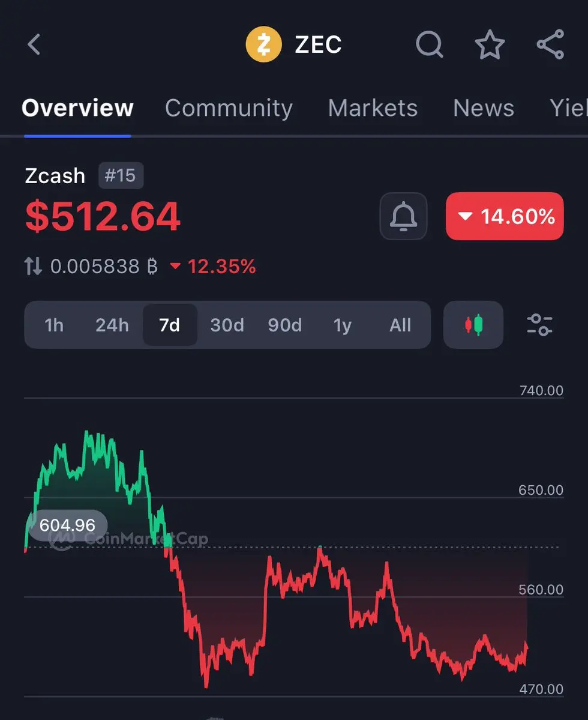The height and width of the screenshot is (720, 588).
Task: Switch to the candlestick chart view
Action: pos(473,325)
